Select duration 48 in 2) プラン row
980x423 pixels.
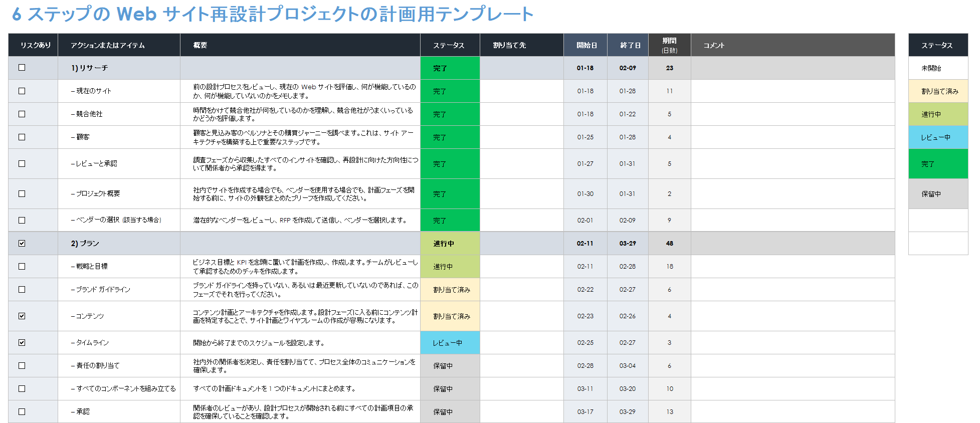(x=670, y=244)
